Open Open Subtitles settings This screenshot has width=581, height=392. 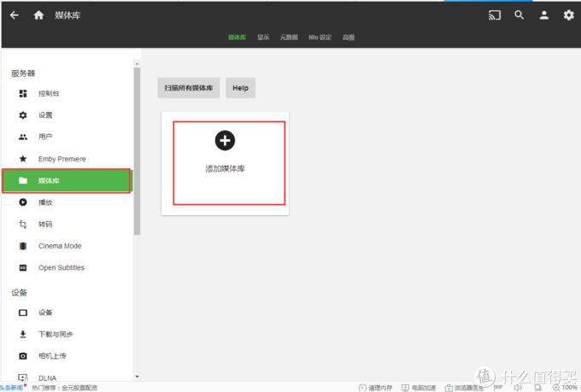coord(67,267)
